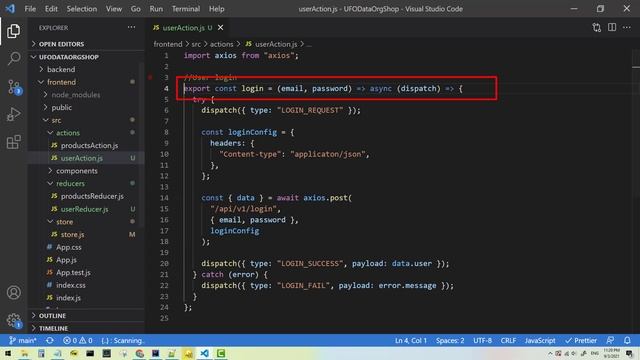640x360 pixels.
Task: Open the Manage gear icon
Action: 13,320
